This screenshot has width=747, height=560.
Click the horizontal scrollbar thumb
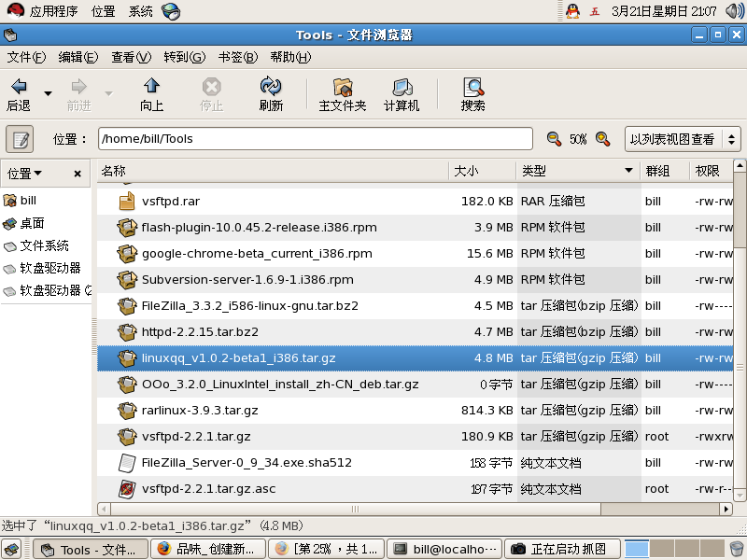click(x=356, y=509)
